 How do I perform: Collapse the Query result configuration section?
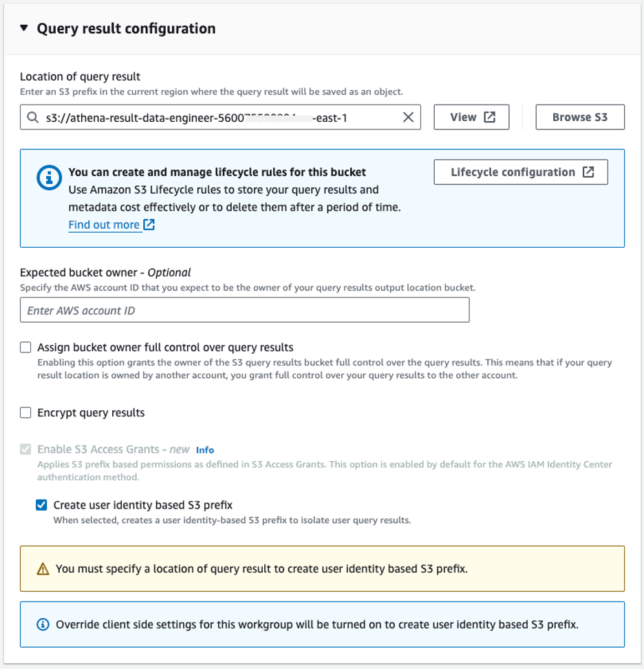(x=23, y=28)
